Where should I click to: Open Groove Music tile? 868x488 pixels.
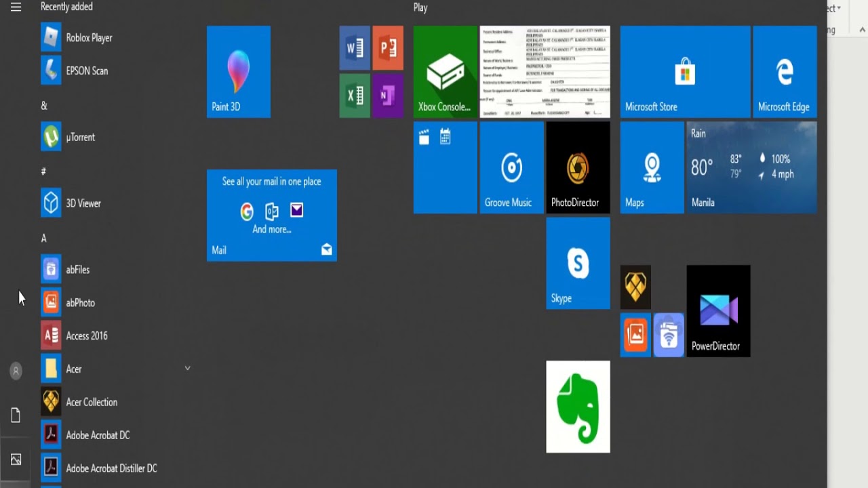point(512,167)
